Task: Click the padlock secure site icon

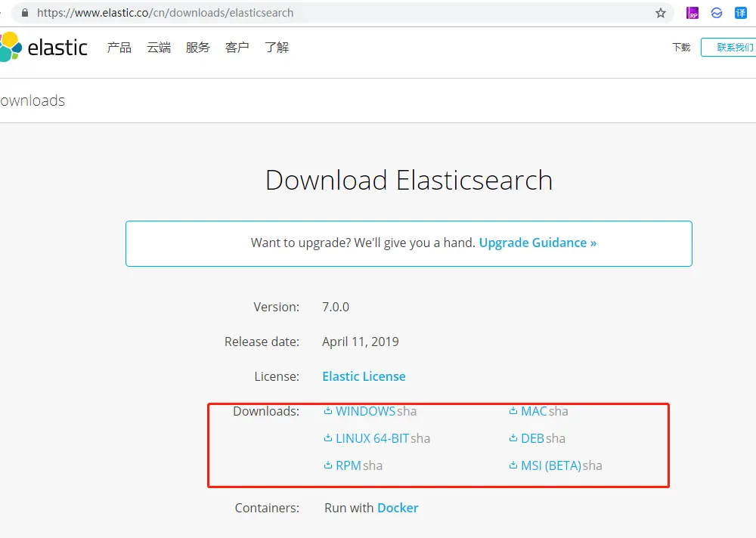Action: (25, 13)
